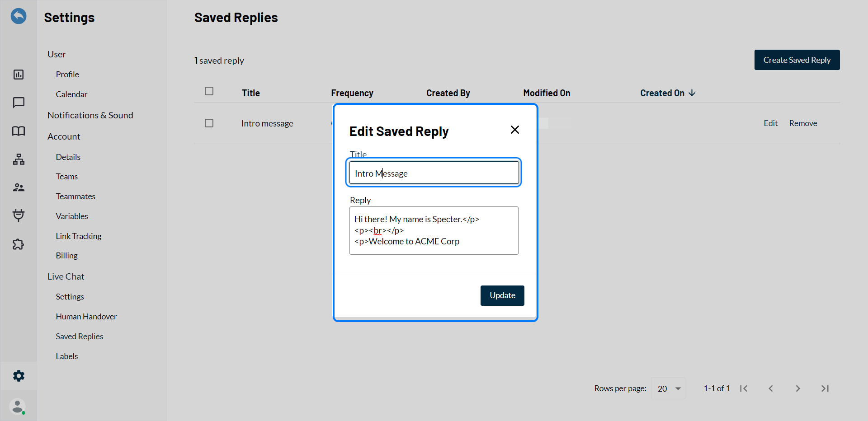Image resolution: width=868 pixels, height=421 pixels.
Task: Open the integrations plug icon
Action: tap(19, 215)
